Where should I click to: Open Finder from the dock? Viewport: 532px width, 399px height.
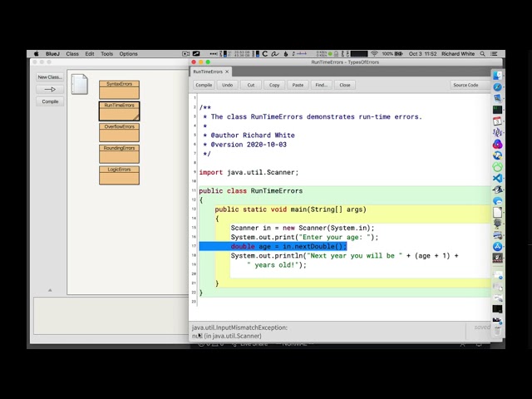tap(497, 76)
